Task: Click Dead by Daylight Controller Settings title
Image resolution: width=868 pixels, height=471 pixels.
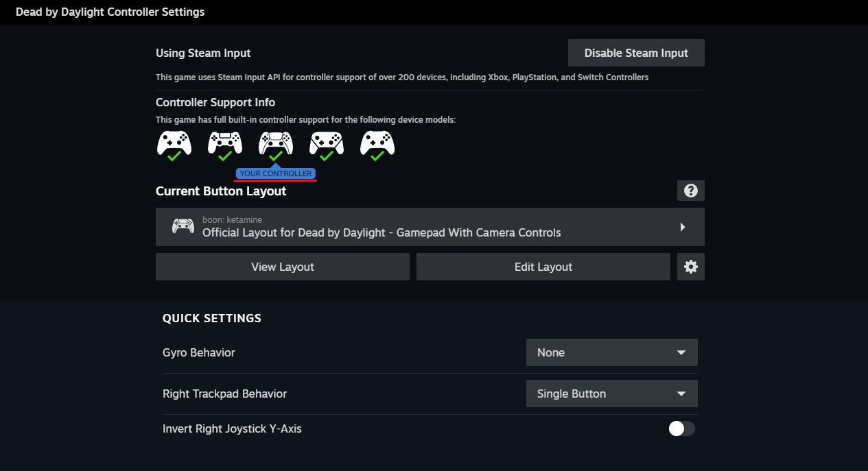Action: [110, 12]
